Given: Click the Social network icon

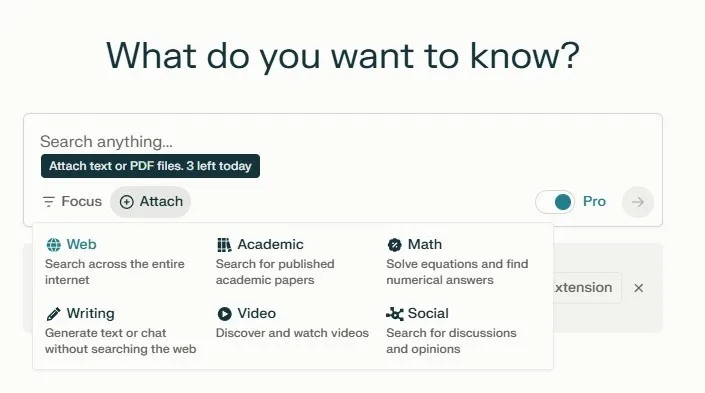Looking at the screenshot, I should click(395, 314).
